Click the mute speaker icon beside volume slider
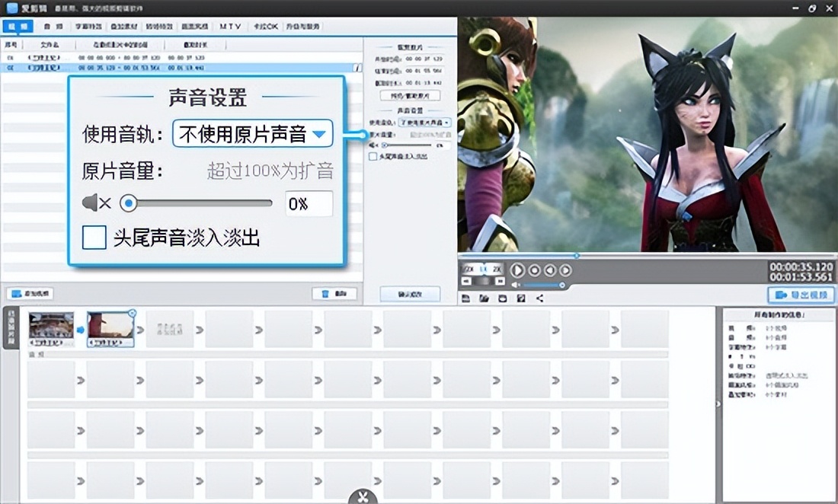The height and width of the screenshot is (504, 838). point(373,145)
